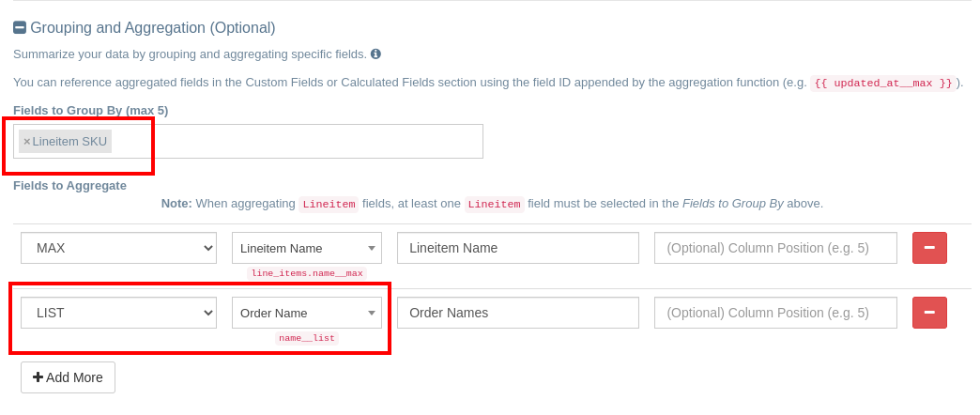Open the LIST aggregation function dropdown
The image size is (980, 415).
[118, 313]
